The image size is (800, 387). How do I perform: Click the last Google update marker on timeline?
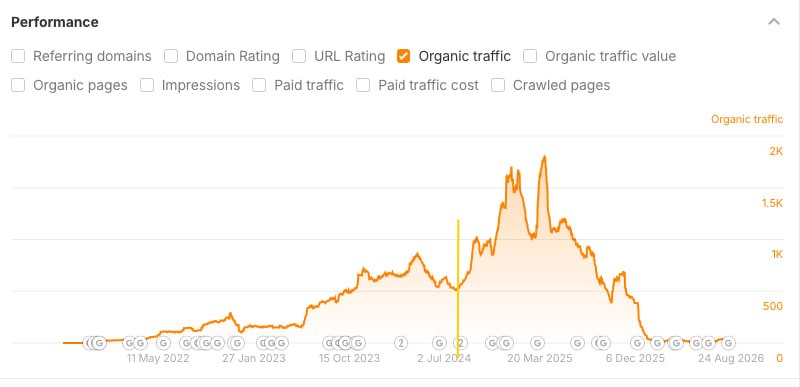pos(729,343)
